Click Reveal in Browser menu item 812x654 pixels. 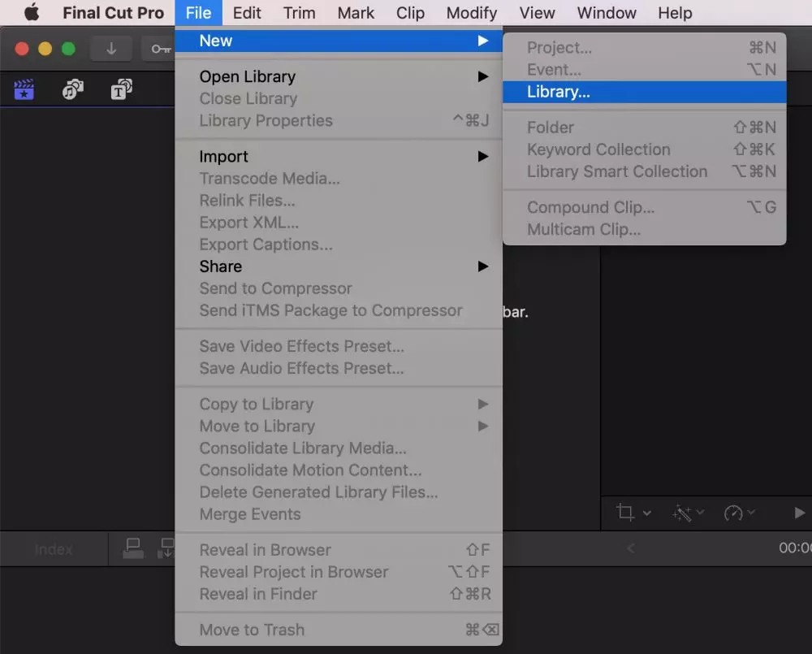pos(339,550)
